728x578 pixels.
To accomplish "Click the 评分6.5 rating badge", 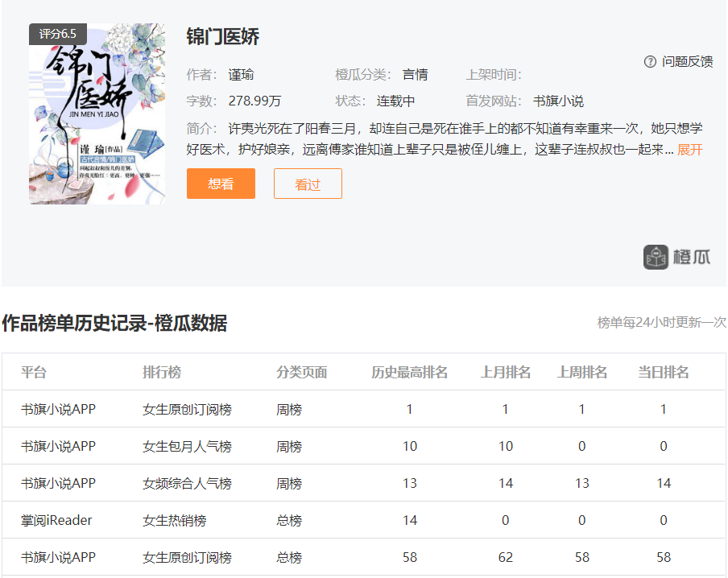I will [x=57, y=34].
